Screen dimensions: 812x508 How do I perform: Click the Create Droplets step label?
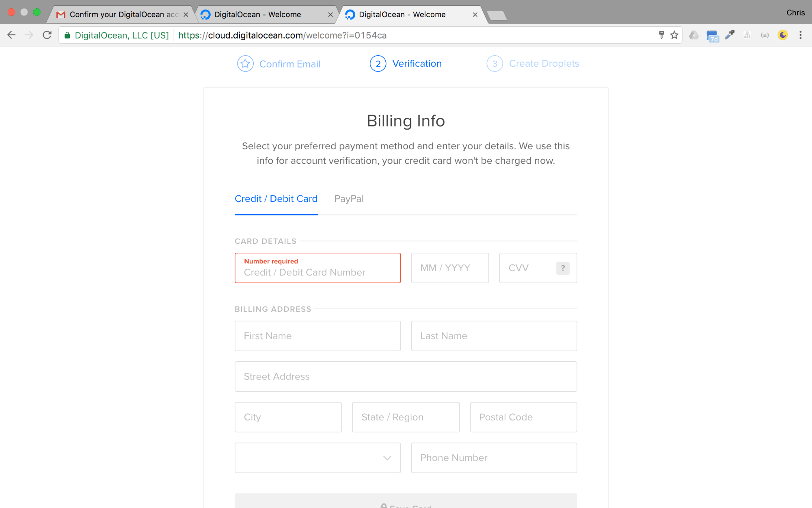pyautogui.click(x=544, y=64)
